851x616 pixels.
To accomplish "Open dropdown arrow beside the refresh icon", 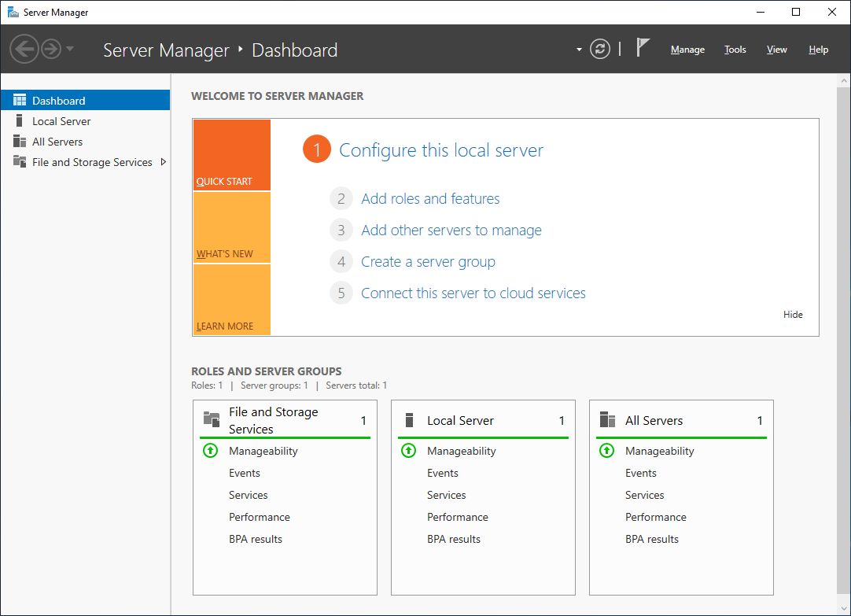I will coord(579,50).
